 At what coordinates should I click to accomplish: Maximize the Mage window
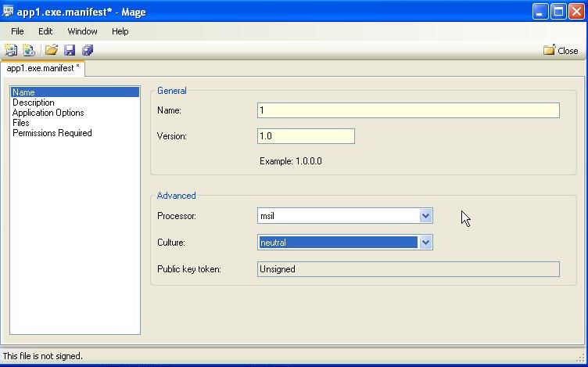558,12
